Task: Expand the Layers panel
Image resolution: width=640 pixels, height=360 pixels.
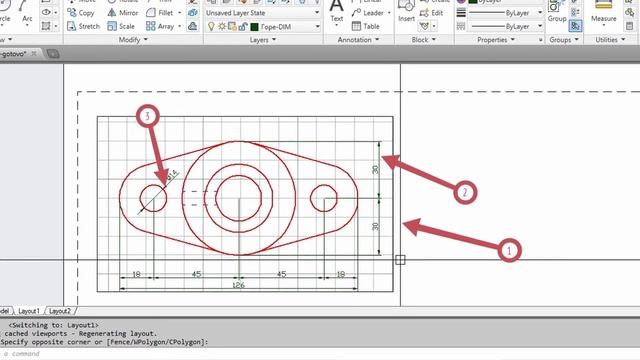Action: click(263, 40)
